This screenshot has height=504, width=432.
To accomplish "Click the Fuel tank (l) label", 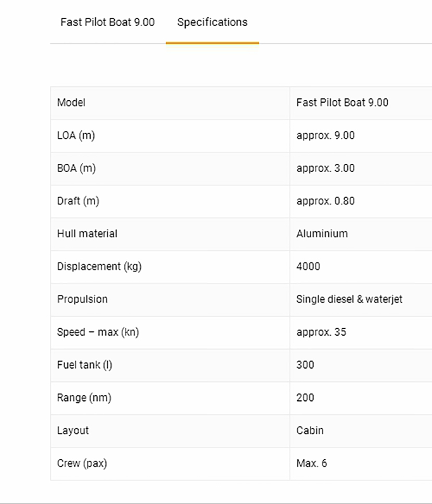I will pos(84,365).
